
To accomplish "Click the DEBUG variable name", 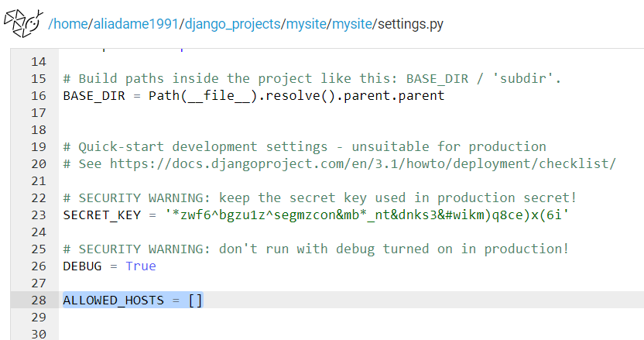I will (x=82, y=266).
